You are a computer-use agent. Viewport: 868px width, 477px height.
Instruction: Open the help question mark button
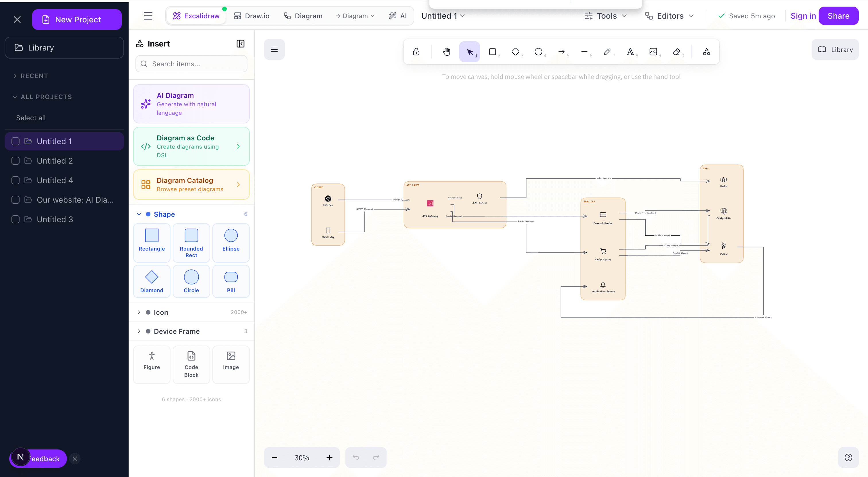[x=848, y=457]
